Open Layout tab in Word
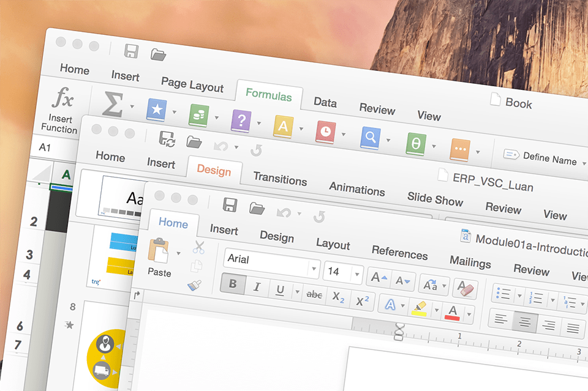This screenshot has height=391, width=588. coord(333,244)
